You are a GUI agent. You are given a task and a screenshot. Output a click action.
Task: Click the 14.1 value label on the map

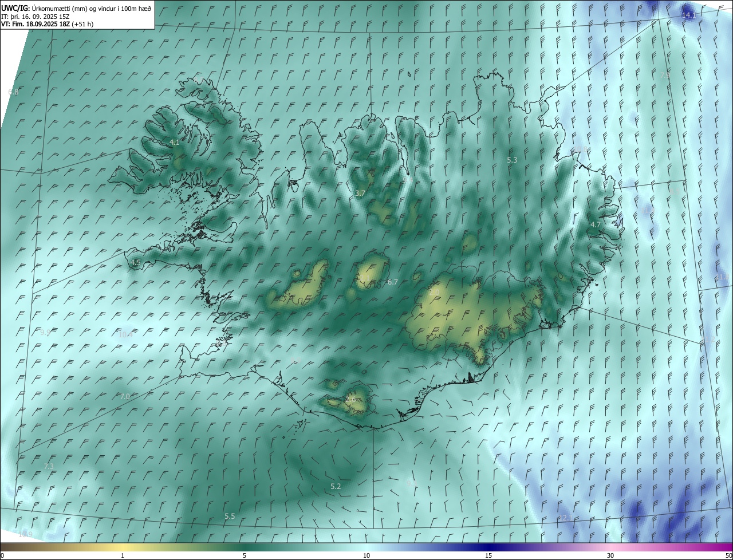pyautogui.click(x=688, y=15)
